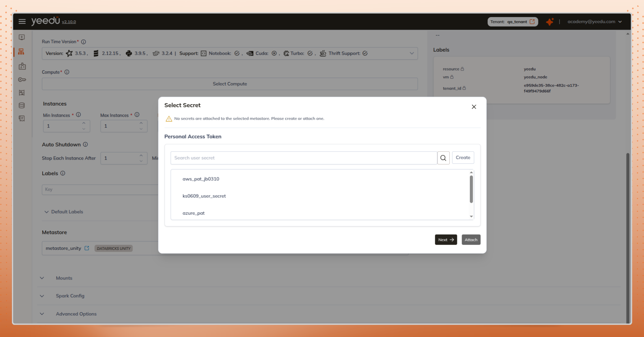Viewport: 644px width, 337px height.
Task: Increase Min Instances using the stepper
Action: (84, 124)
